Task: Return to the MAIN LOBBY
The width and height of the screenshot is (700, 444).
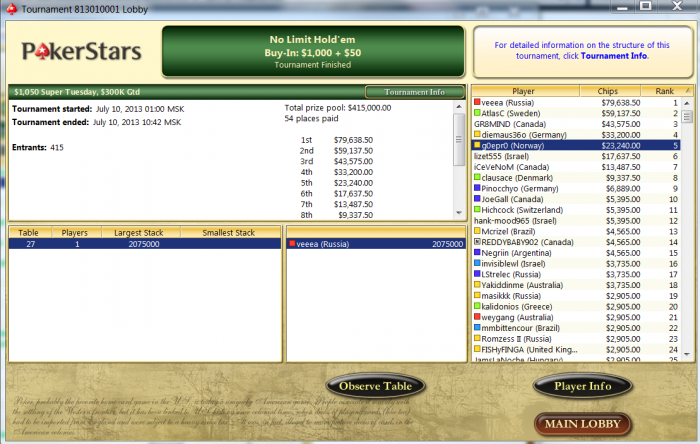Action: pyautogui.click(x=582, y=424)
